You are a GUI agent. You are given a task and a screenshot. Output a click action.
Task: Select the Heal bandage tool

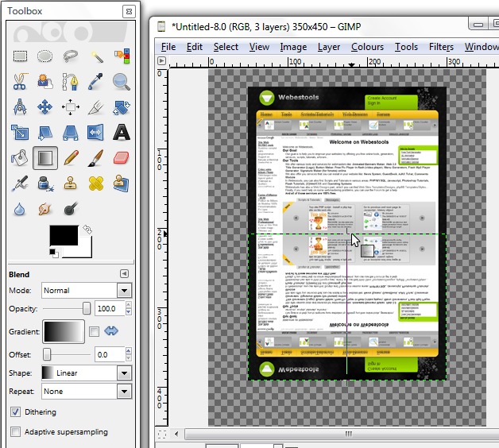point(96,183)
